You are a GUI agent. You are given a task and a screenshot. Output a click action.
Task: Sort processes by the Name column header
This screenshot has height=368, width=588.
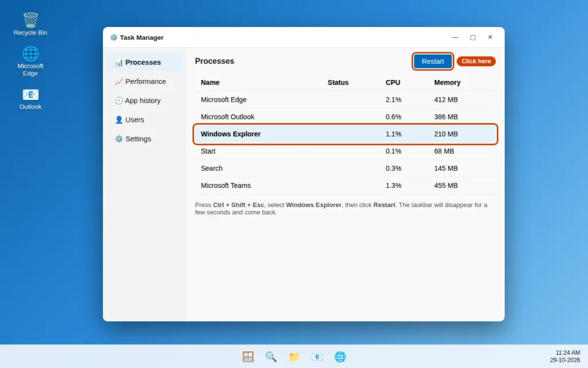tap(210, 83)
